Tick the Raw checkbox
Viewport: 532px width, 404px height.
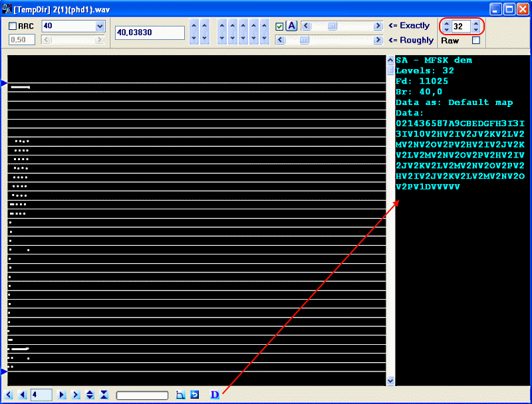475,41
